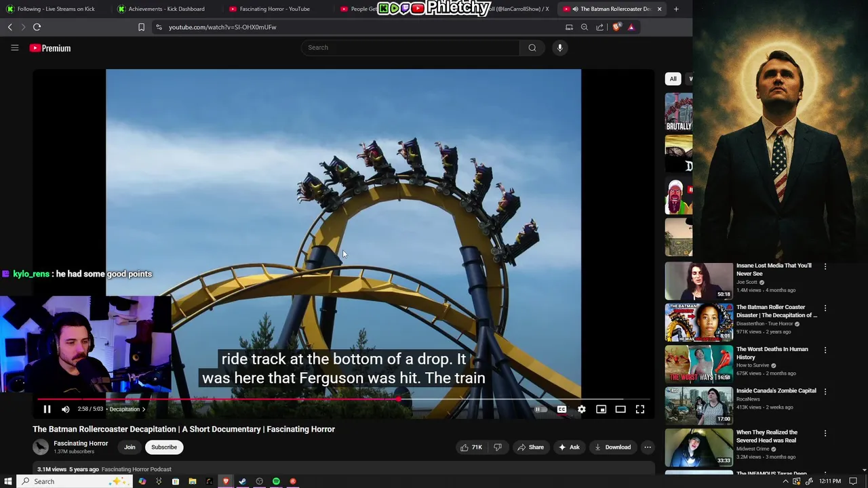Reload the current YouTube page
The image size is (868, 488).
[x=37, y=27]
